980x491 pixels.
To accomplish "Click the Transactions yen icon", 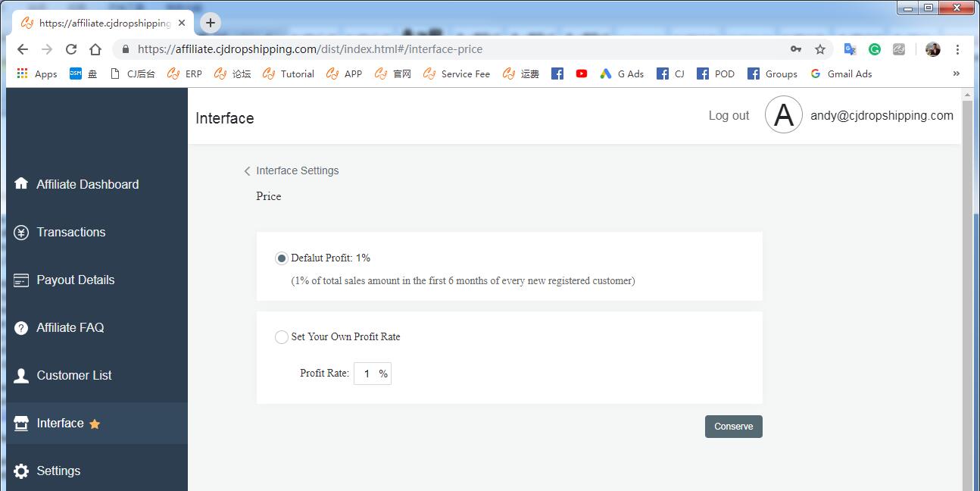I will (x=21, y=233).
